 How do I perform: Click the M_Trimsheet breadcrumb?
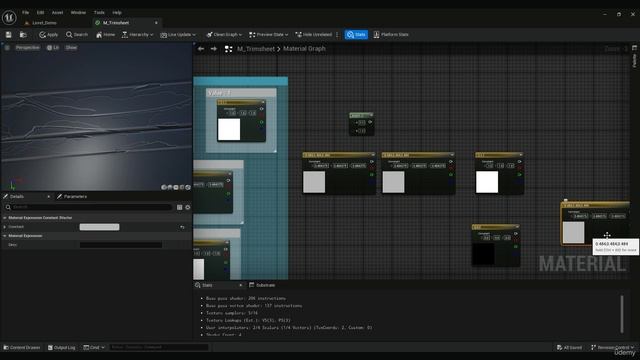click(256, 49)
